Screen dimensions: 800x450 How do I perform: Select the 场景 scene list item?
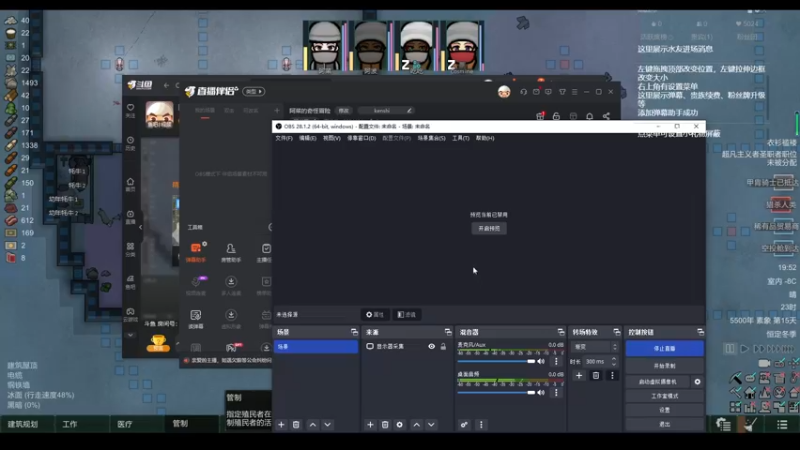click(316, 346)
